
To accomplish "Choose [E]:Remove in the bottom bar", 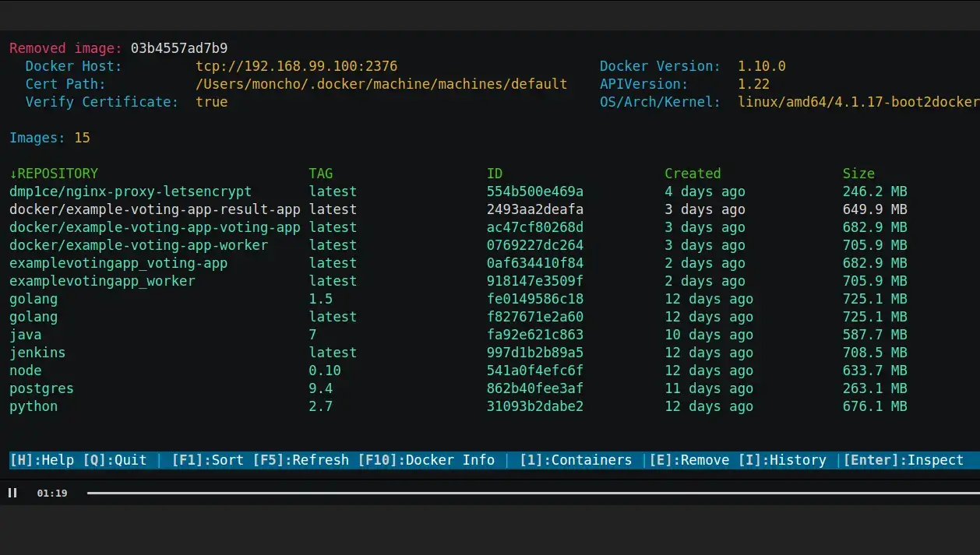I will pyautogui.click(x=689, y=460).
